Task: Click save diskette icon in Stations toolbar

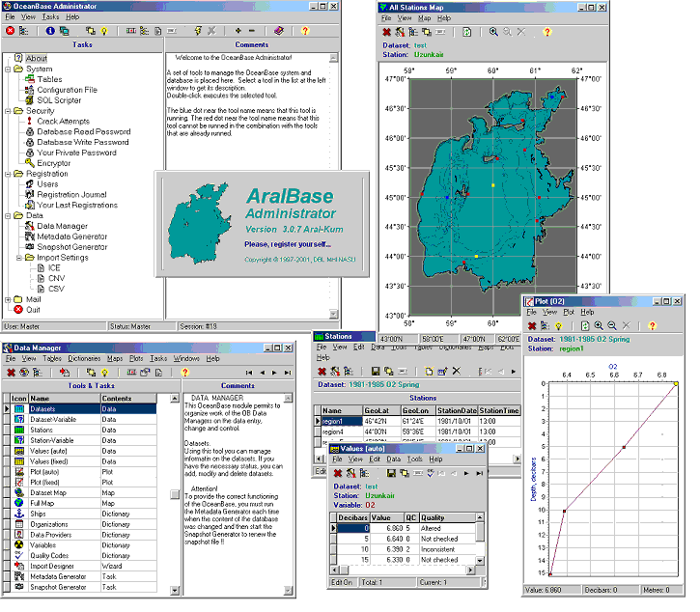Action: point(376,372)
